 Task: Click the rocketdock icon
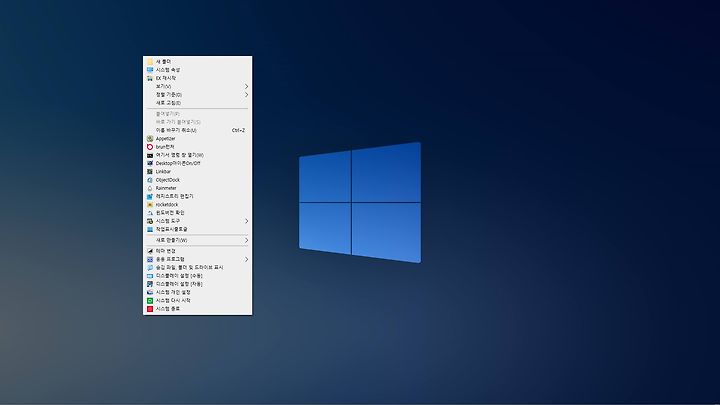pyautogui.click(x=150, y=205)
